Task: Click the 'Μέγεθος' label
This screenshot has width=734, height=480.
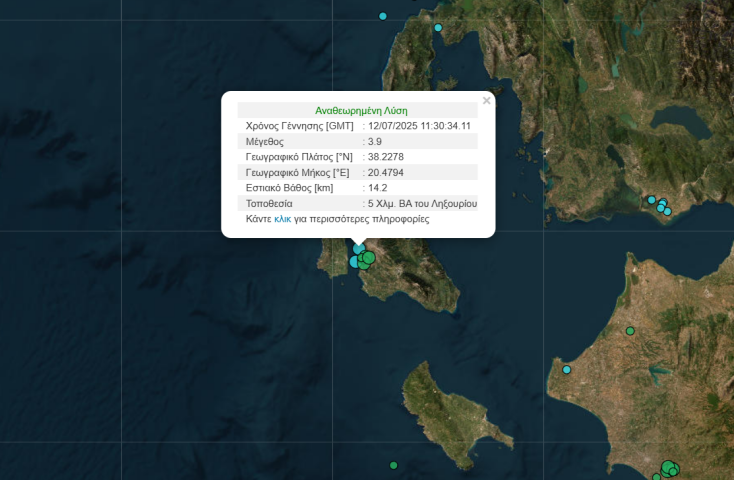Action: pyautogui.click(x=264, y=141)
